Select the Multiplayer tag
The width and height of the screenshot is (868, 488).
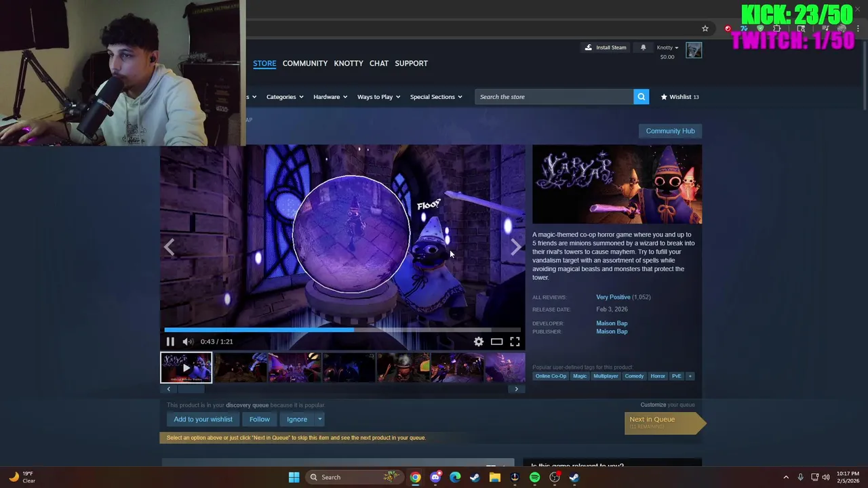click(x=606, y=376)
